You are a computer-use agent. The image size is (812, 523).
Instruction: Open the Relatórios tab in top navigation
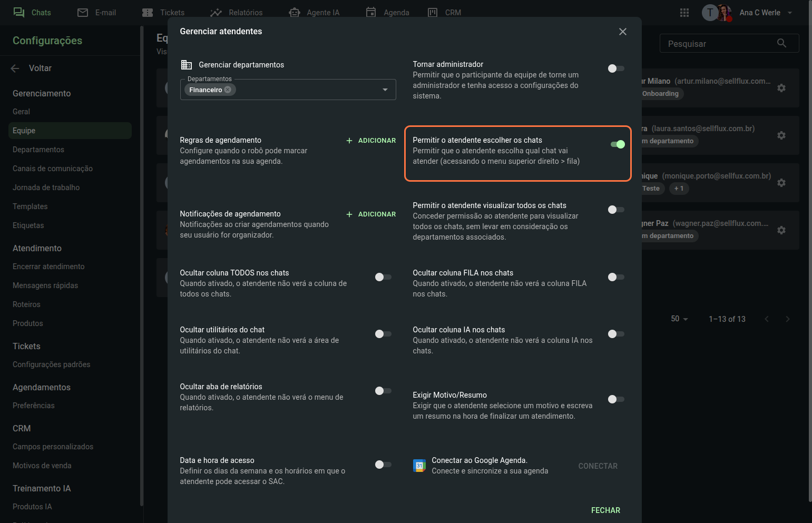pos(237,13)
